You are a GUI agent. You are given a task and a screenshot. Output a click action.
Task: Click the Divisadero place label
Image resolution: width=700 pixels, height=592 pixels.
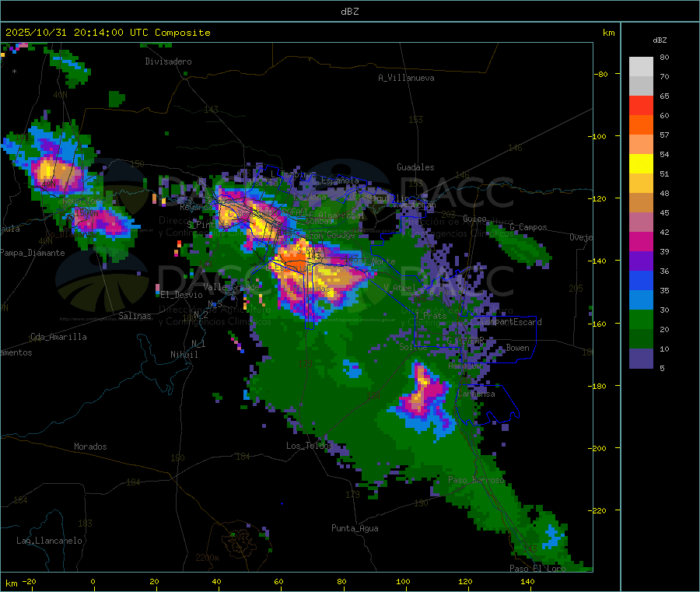point(168,61)
